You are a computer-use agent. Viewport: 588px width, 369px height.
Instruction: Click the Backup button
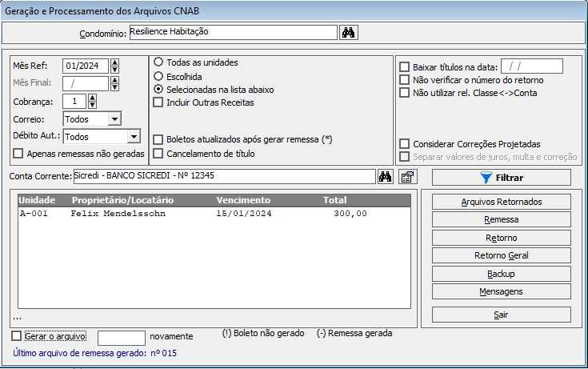(502, 274)
